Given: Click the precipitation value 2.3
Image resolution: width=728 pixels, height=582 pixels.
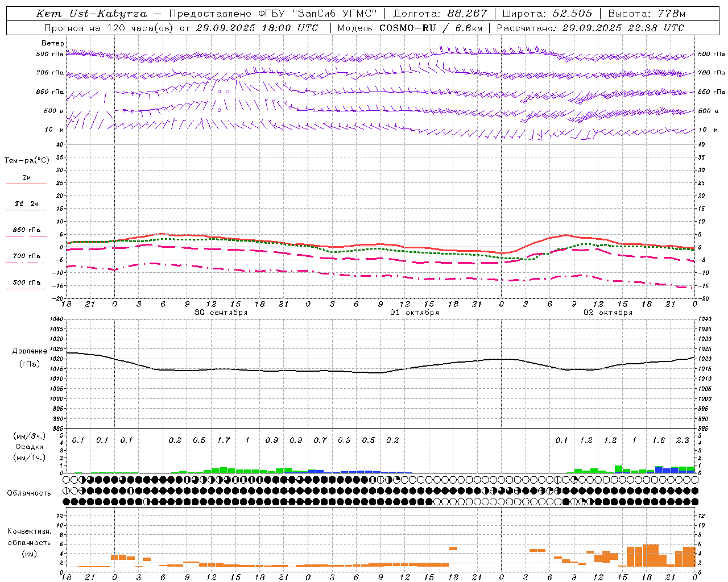Looking at the screenshot, I should click(x=682, y=440).
